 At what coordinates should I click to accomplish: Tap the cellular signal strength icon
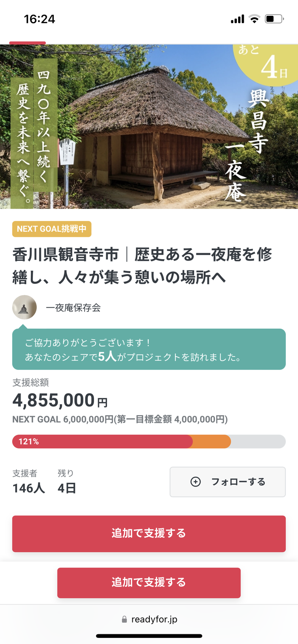237,19
